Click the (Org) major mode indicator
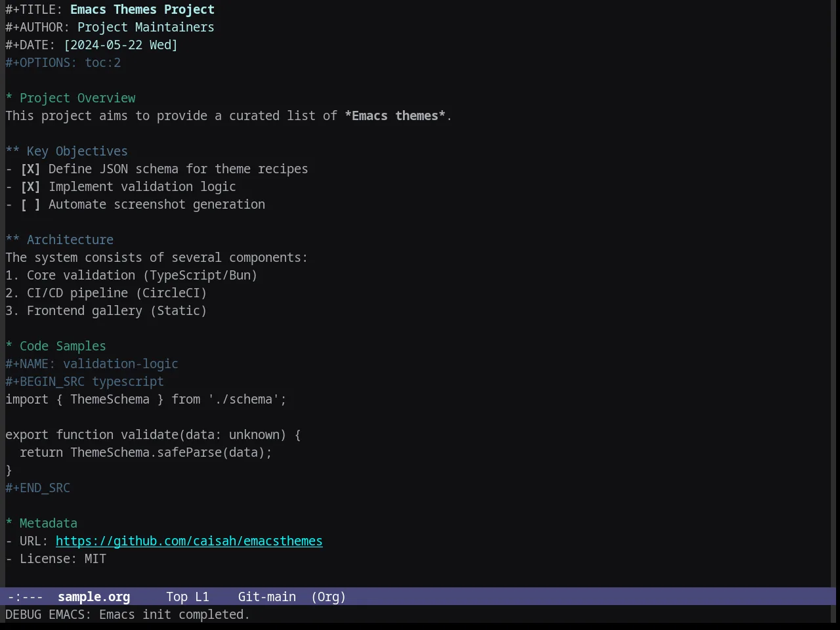This screenshot has width=840, height=630. (x=329, y=597)
